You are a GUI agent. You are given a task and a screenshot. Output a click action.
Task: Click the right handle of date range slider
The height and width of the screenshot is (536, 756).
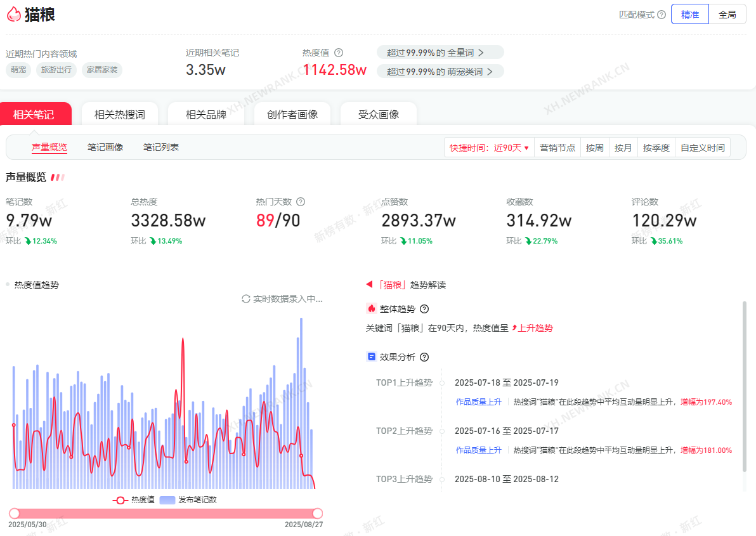318,513
